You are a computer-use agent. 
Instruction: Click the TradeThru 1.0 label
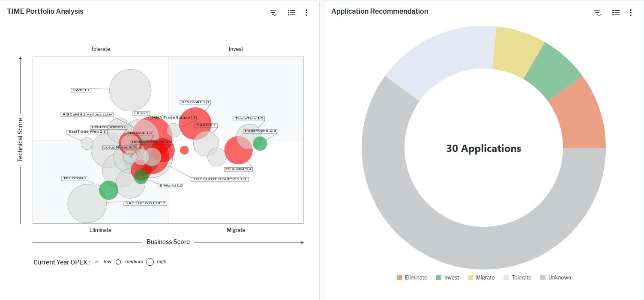point(249,119)
